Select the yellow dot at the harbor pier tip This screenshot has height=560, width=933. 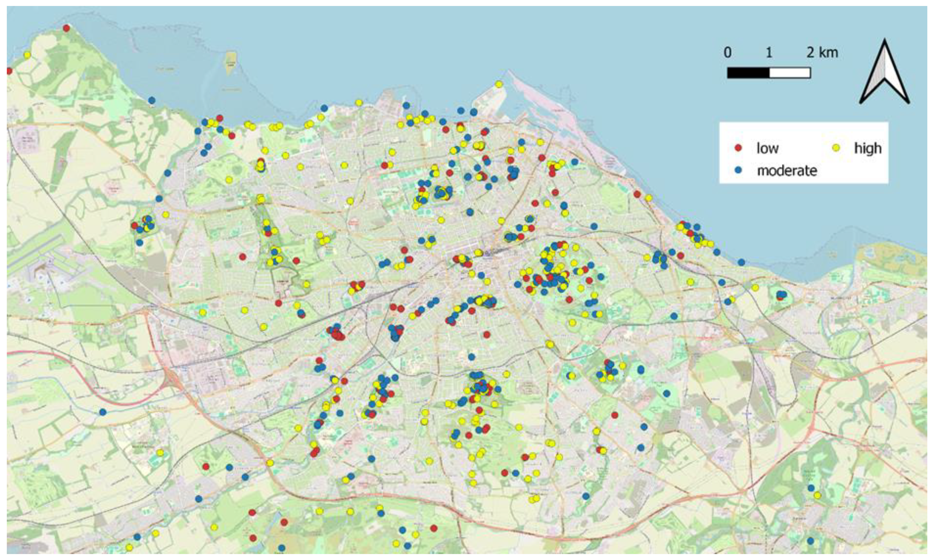point(499,84)
